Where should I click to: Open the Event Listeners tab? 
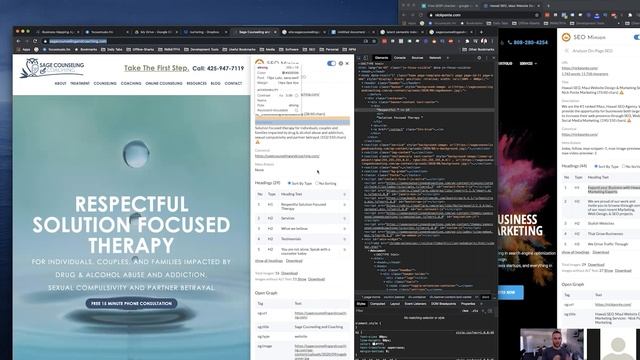415,304
